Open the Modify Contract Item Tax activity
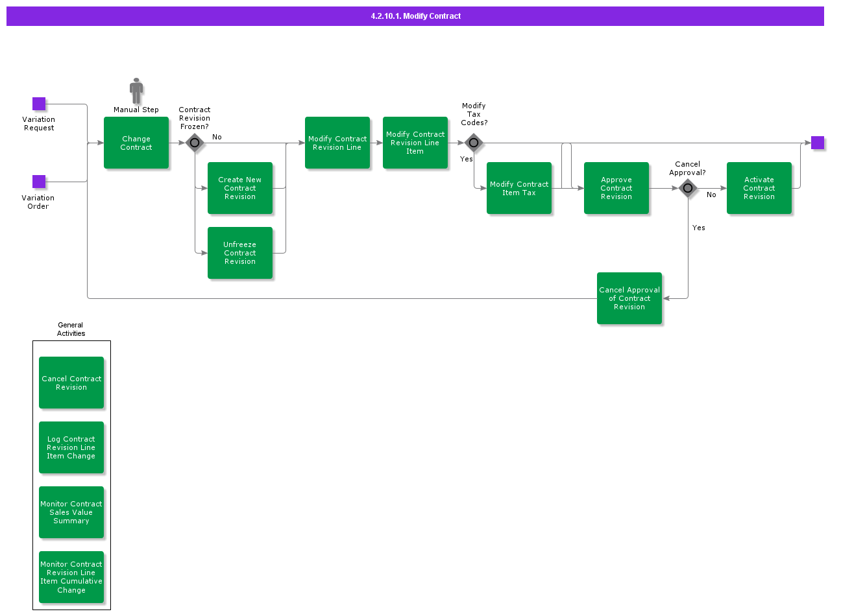This screenshot has height=616, width=841. tap(519, 188)
